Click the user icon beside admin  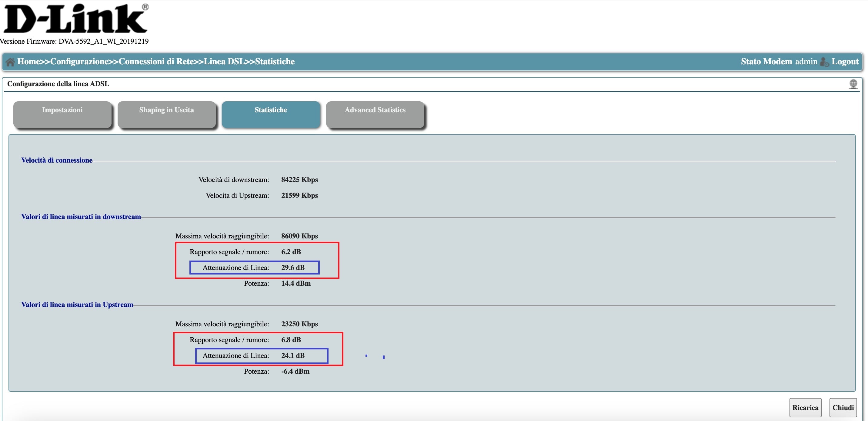click(x=824, y=62)
